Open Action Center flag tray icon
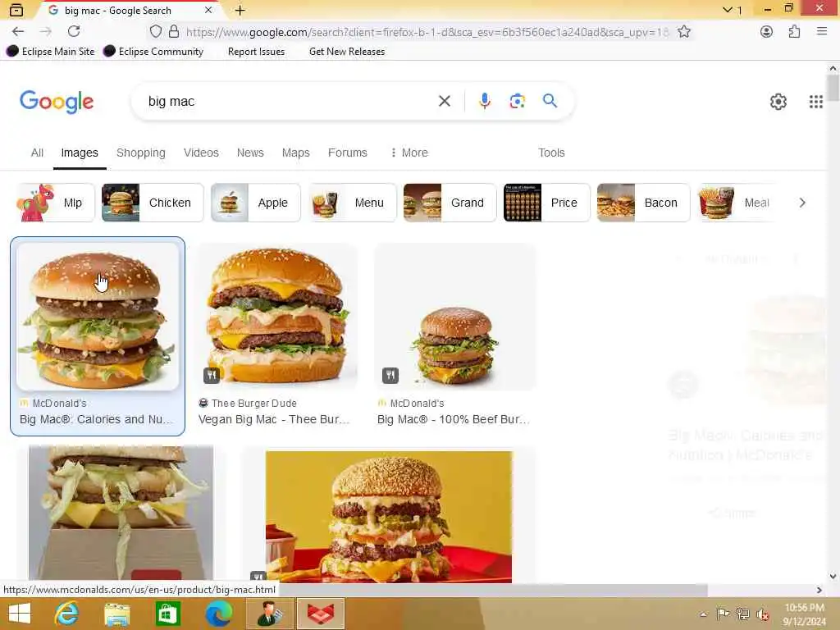This screenshot has width=840, height=630. pos(723,614)
